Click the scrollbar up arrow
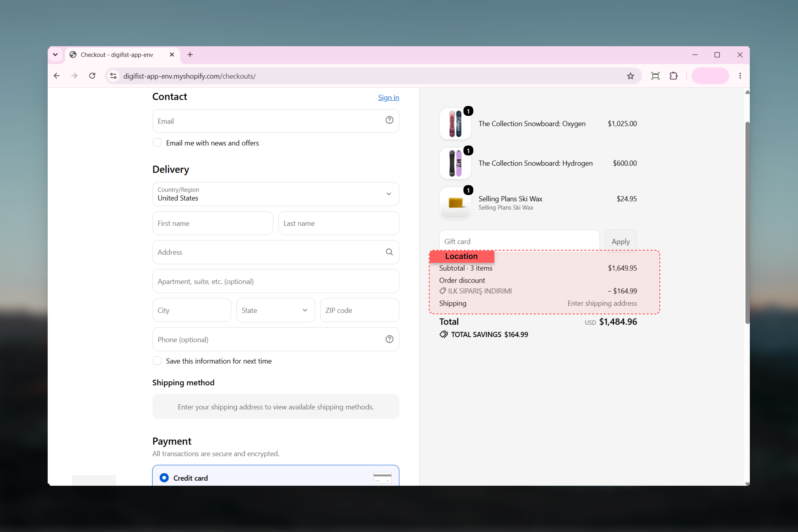The image size is (798, 532). click(747, 92)
